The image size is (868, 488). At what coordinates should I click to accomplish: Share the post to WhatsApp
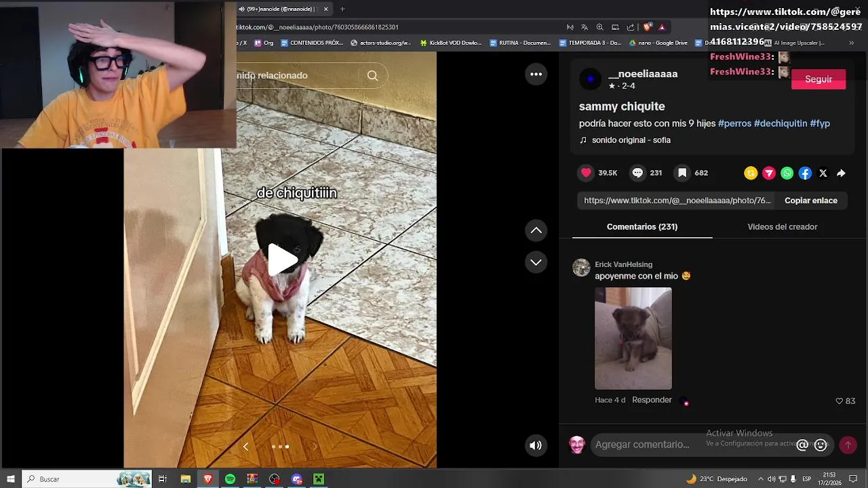point(787,174)
